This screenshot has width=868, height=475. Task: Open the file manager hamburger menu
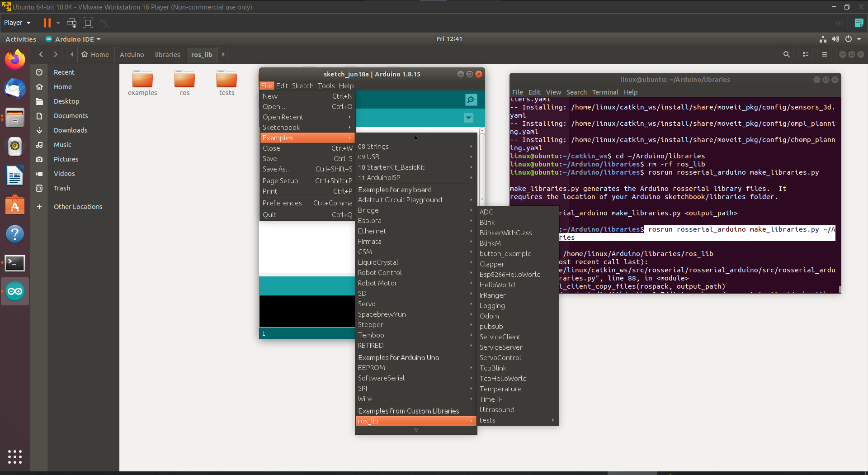pyautogui.click(x=824, y=54)
